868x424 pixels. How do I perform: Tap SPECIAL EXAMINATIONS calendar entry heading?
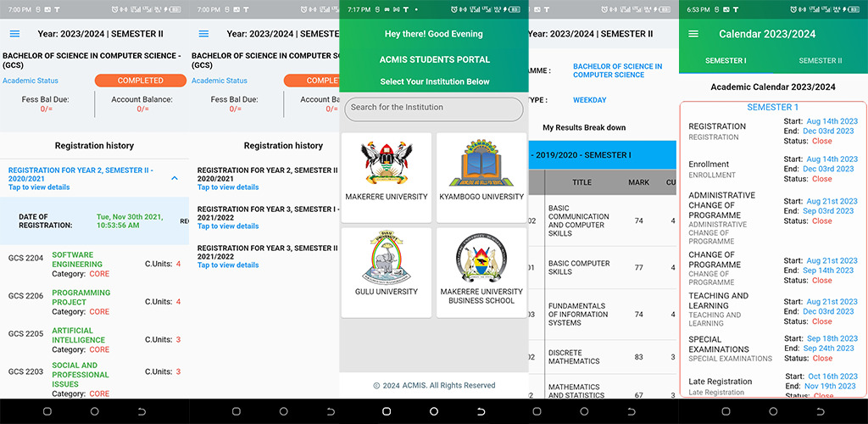click(x=719, y=344)
